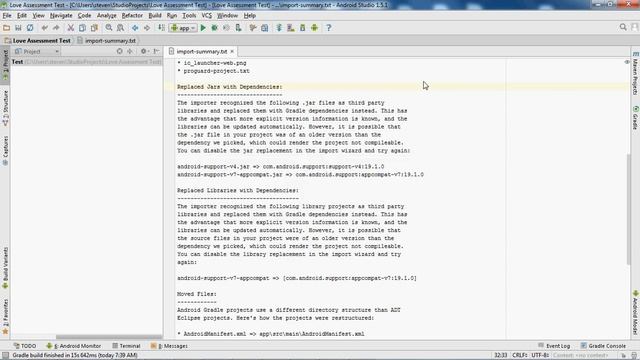Click the Forward navigation arrow

point(147,28)
